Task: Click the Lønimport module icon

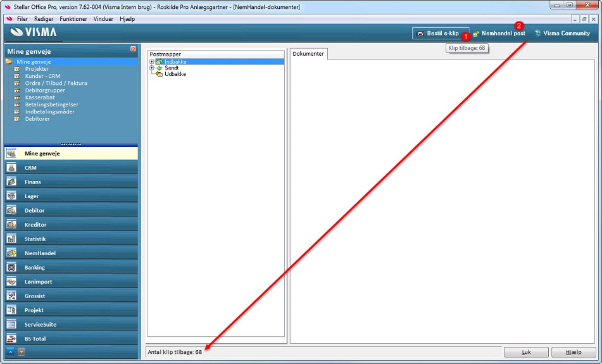Action: pos(11,282)
